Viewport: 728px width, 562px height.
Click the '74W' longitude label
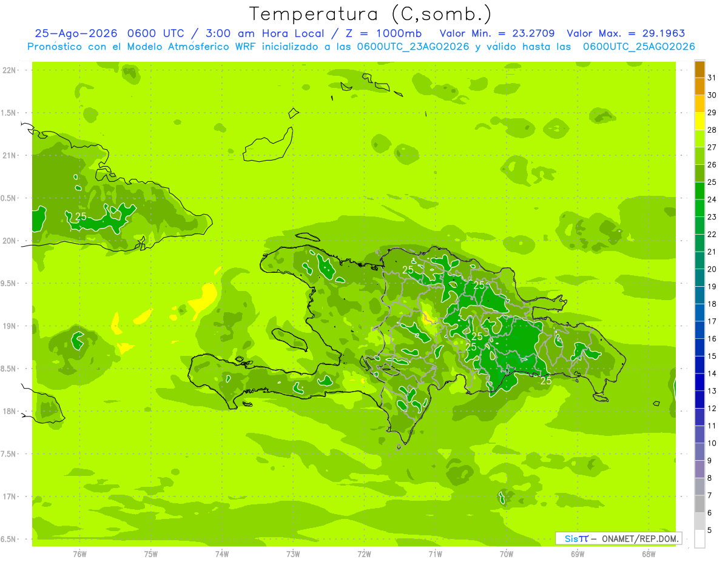222,554
